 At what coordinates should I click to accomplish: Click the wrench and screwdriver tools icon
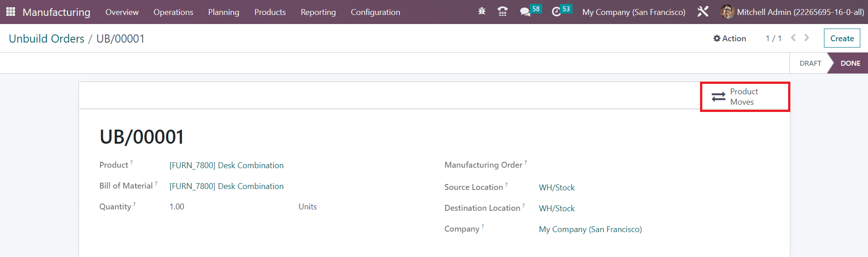[x=703, y=12]
